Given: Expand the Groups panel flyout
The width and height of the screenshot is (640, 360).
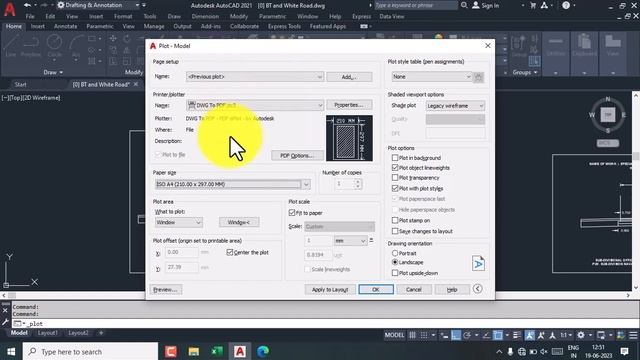Looking at the screenshot, I should 525,72.
